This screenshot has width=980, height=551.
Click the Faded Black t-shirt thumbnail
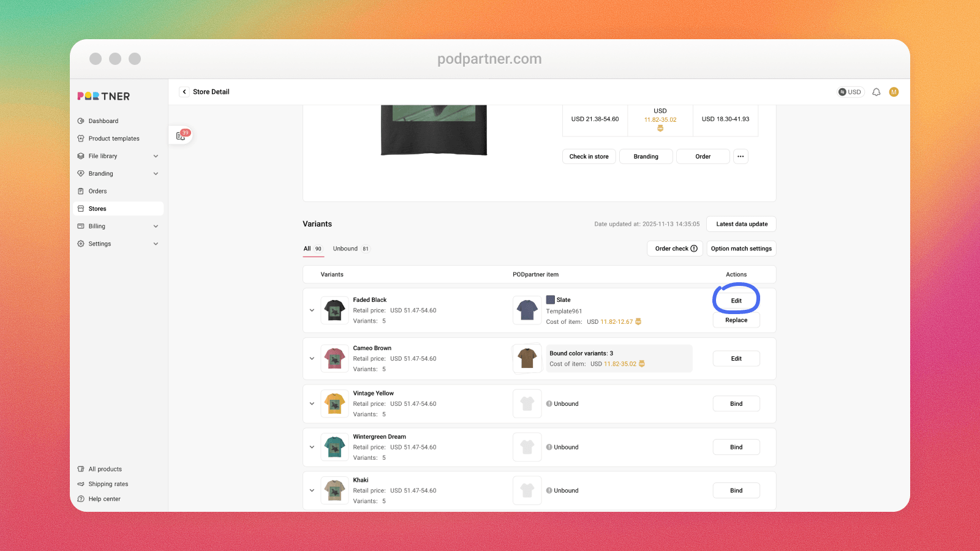click(x=334, y=310)
